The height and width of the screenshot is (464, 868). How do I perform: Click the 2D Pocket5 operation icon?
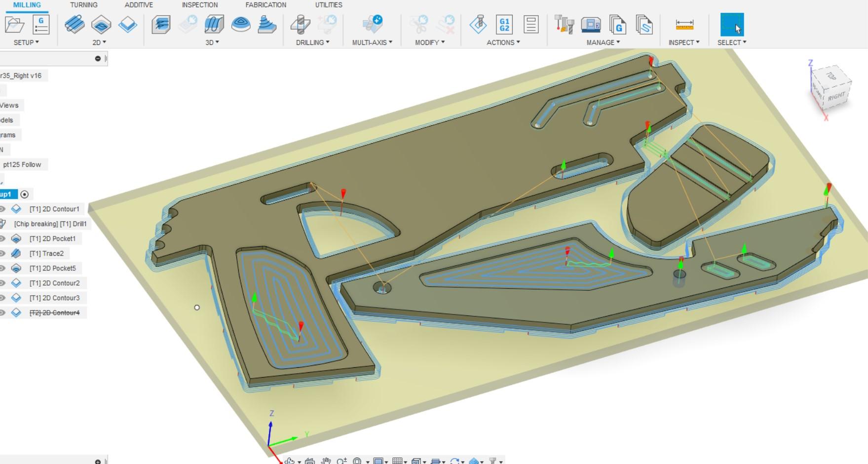[16, 268]
